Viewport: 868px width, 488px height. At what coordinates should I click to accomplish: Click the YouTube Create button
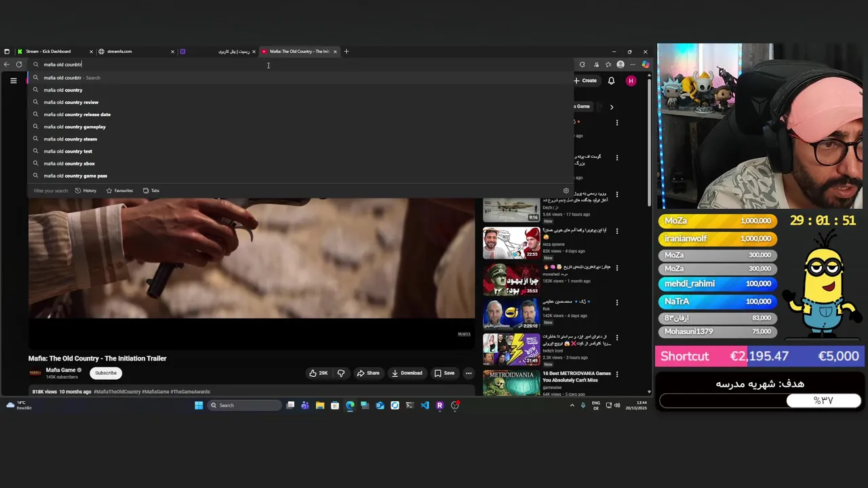click(585, 81)
